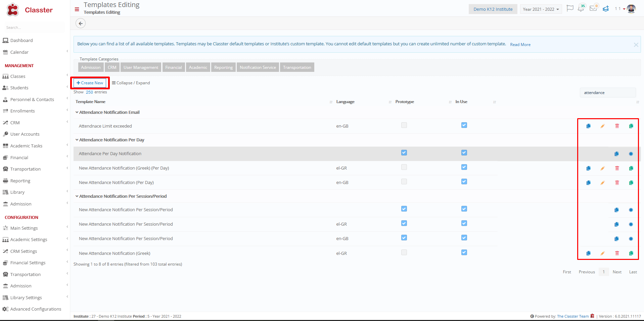The height and width of the screenshot is (321, 644).
Task: Open the flag icon in the top bar
Action: pyautogui.click(x=570, y=8)
